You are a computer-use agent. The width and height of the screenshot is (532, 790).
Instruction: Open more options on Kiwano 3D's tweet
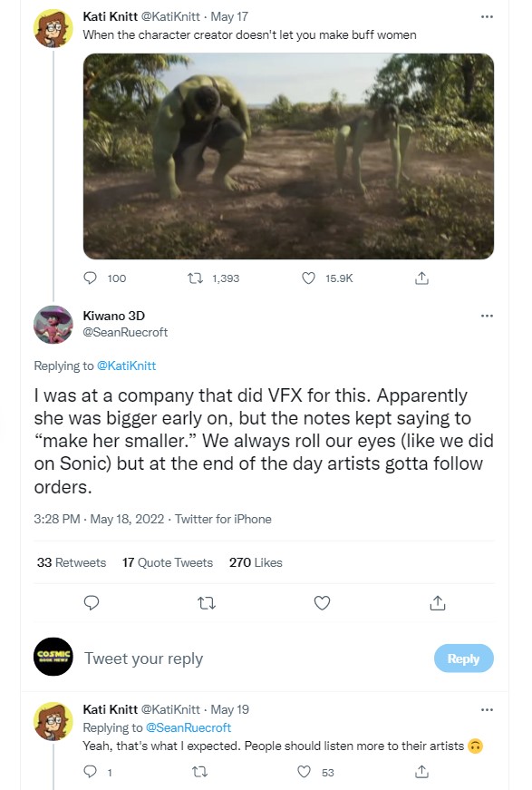[x=487, y=316]
